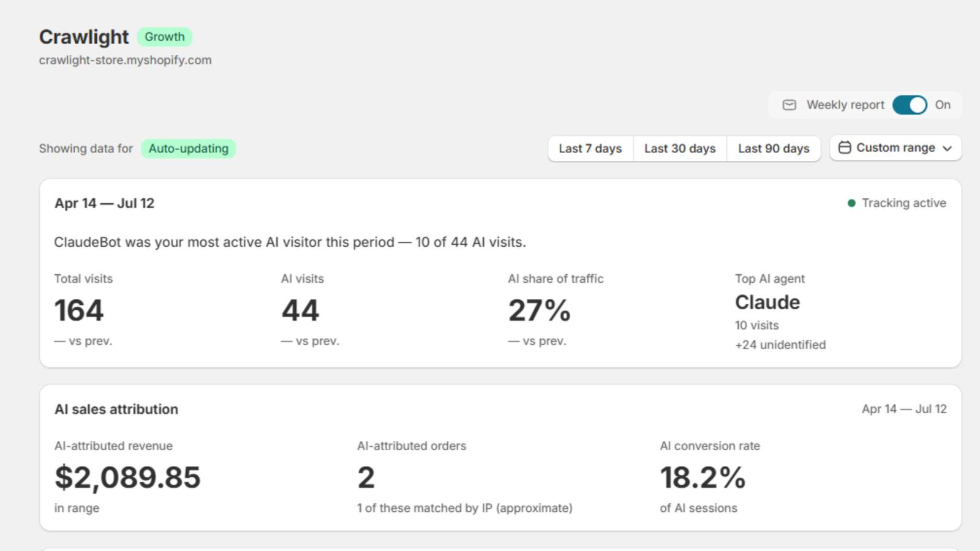Click the matched by IP (approximate) note
Viewport: 980px width, 551px height.
465,508
